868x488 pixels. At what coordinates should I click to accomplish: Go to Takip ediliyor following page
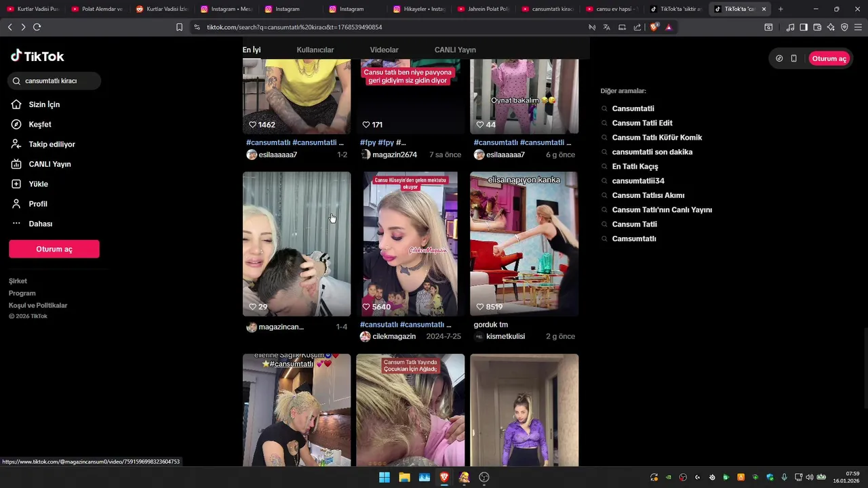pyautogui.click(x=52, y=144)
